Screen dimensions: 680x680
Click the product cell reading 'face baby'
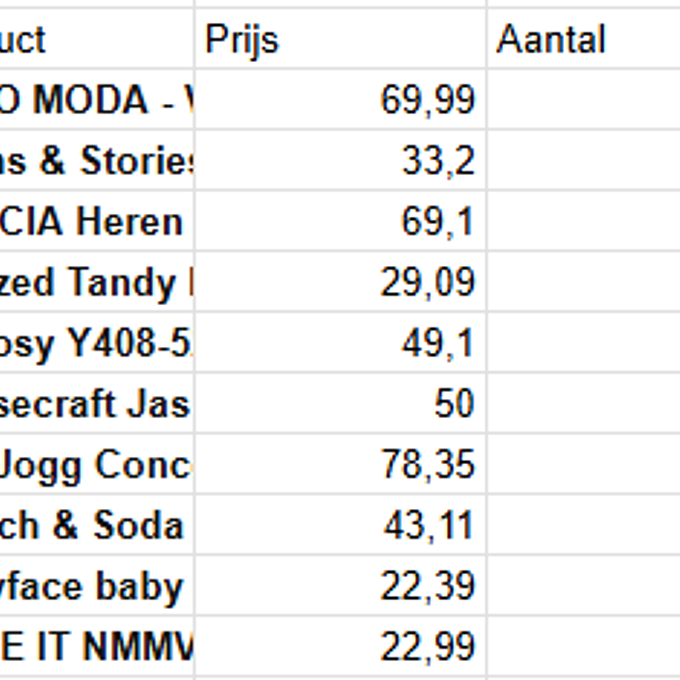pyautogui.click(x=96, y=587)
